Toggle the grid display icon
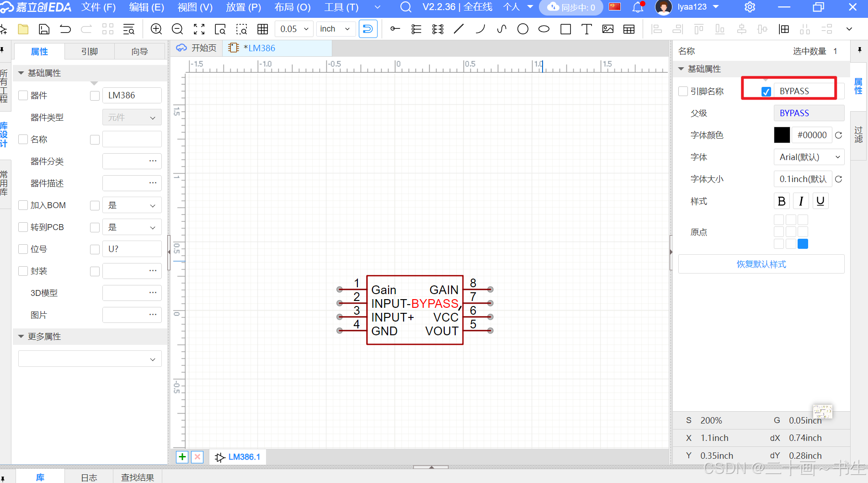The width and height of the screenshot is (868, 483). (262, 29)
